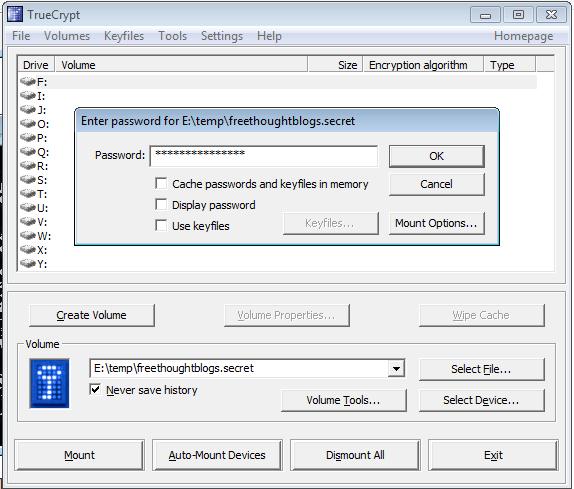Click the volume path text field
The image size is (574, 489).
239,368
